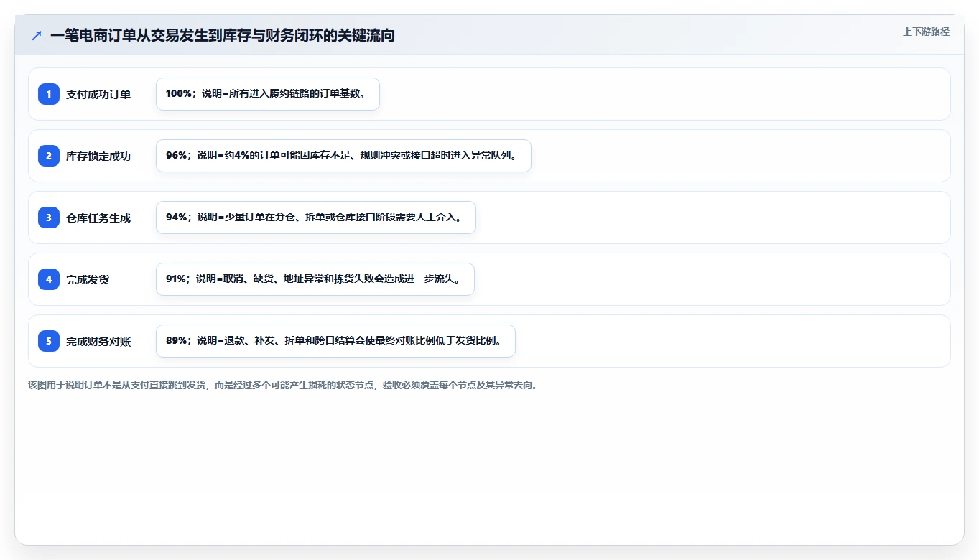
Task: Open the 100% order base description box
Action: point(268,94)
